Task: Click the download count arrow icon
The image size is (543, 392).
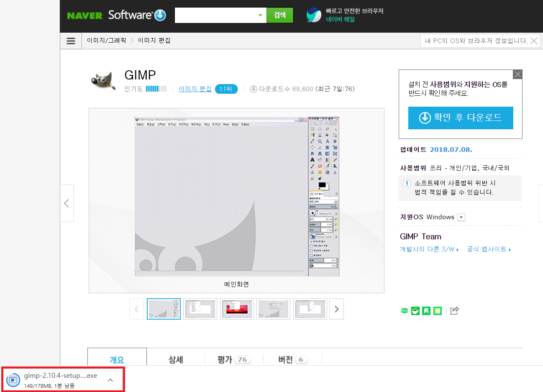Action: coord(254,89)
